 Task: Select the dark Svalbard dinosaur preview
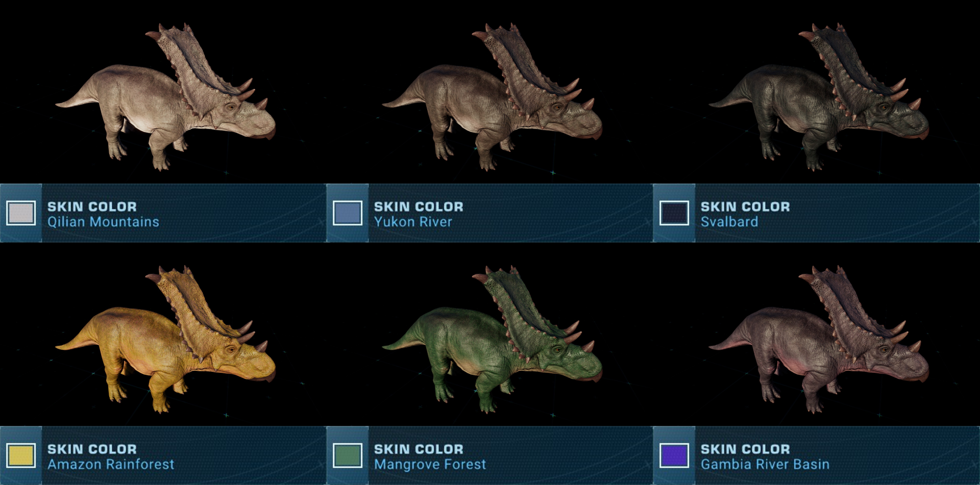[x=819, y=97]
